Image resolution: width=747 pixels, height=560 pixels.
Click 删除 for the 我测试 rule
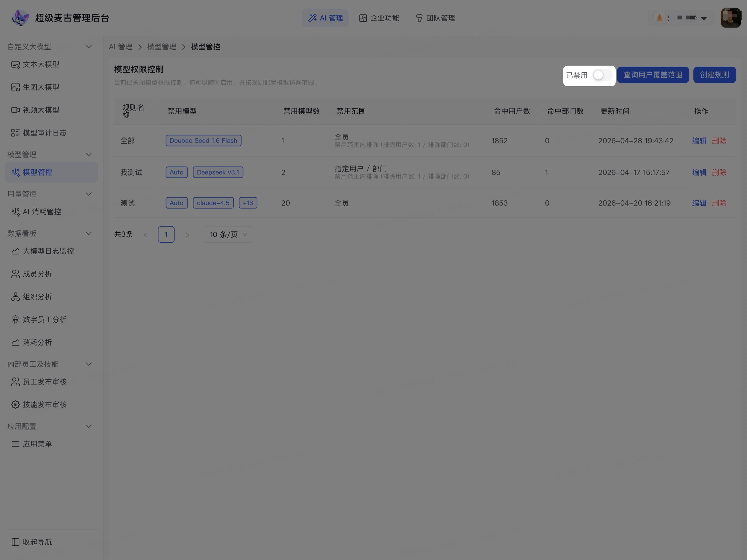pos(719,172)
